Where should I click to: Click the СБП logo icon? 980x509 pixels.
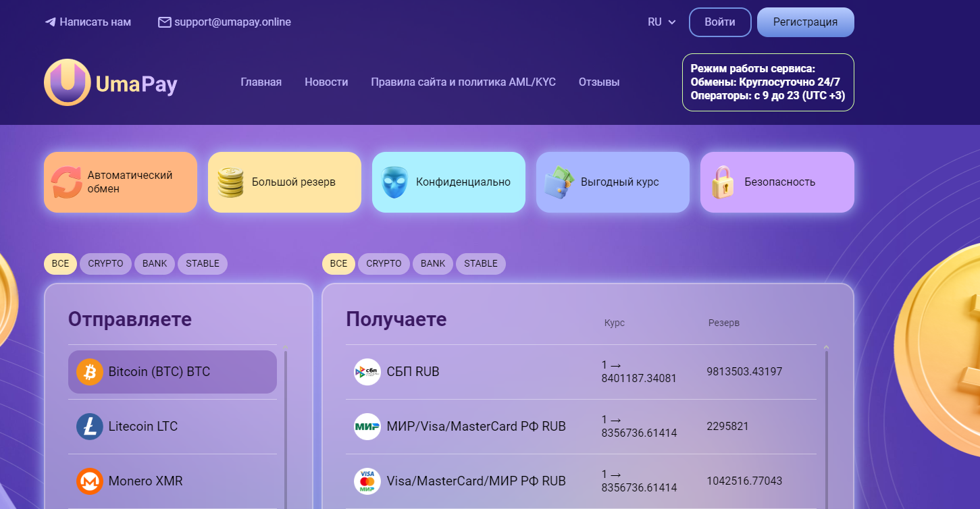[x=367, y=372]
